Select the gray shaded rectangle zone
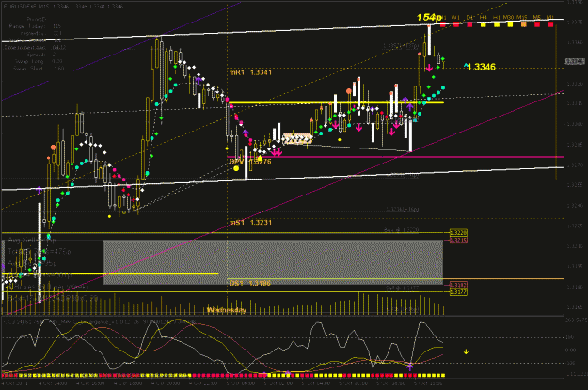The image size is (588, 390). click(273, 262)
